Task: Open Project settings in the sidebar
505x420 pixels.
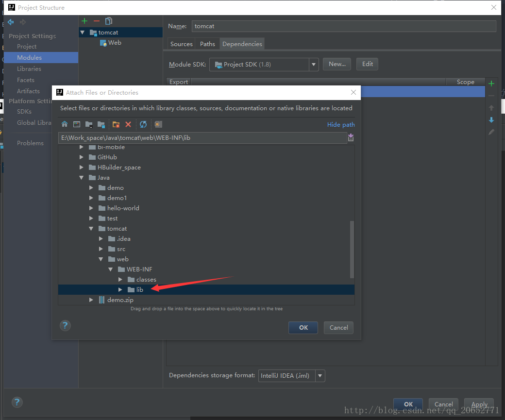Action: pyautogui.click(x=27, y=47)
